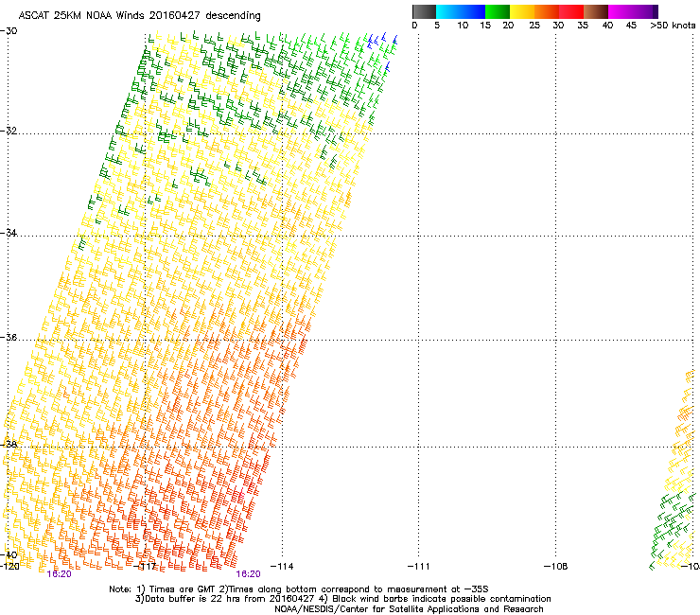The width and height of the screenshot is (700, 615).
Task: Click the '30' label under the color bar
Action: coord(558,26)
